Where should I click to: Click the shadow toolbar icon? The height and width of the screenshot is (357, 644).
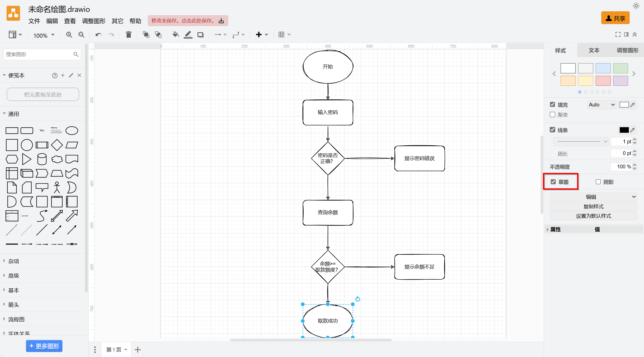point(200,35)
